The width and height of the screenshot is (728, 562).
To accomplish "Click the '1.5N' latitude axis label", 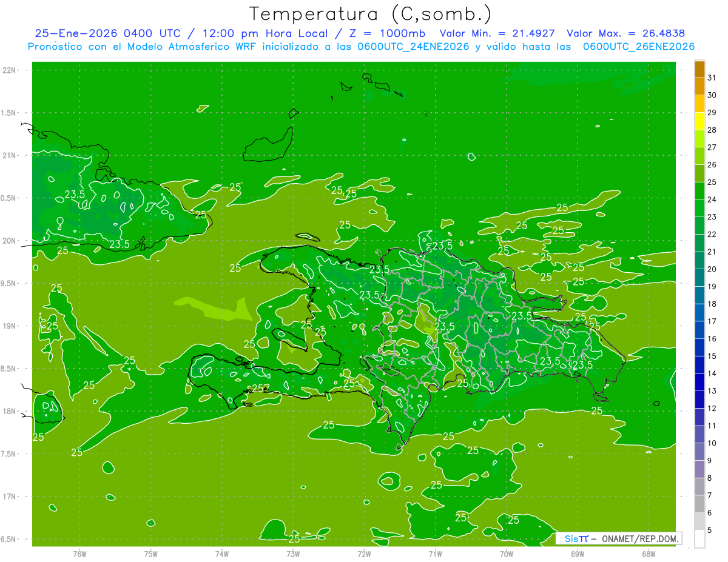I will [x=9, y=113].
